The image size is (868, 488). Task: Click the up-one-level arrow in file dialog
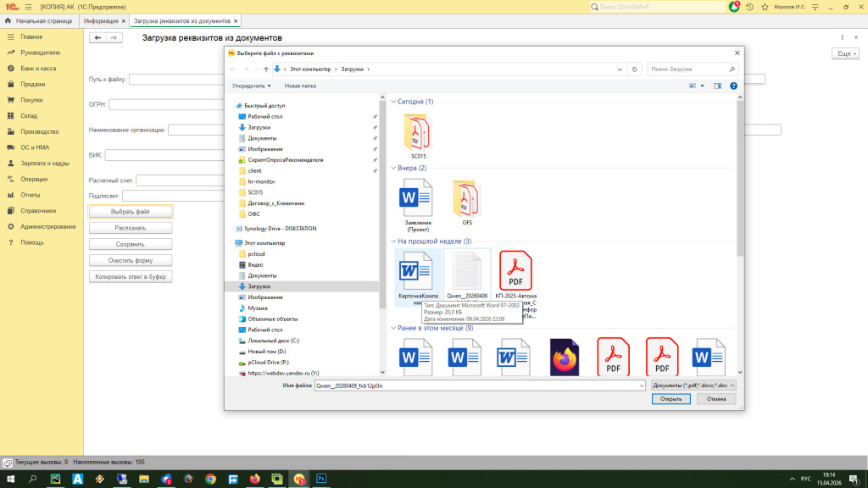[x=266, y=69]
